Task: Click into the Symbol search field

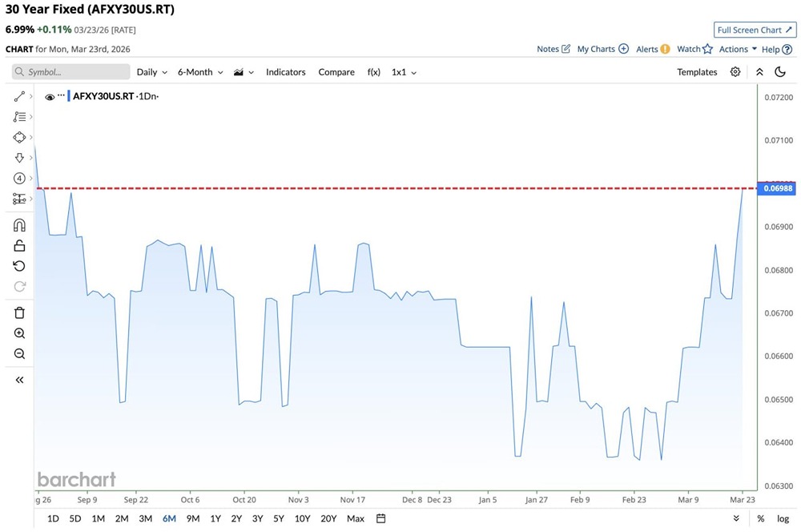Action: click(71, 71)
